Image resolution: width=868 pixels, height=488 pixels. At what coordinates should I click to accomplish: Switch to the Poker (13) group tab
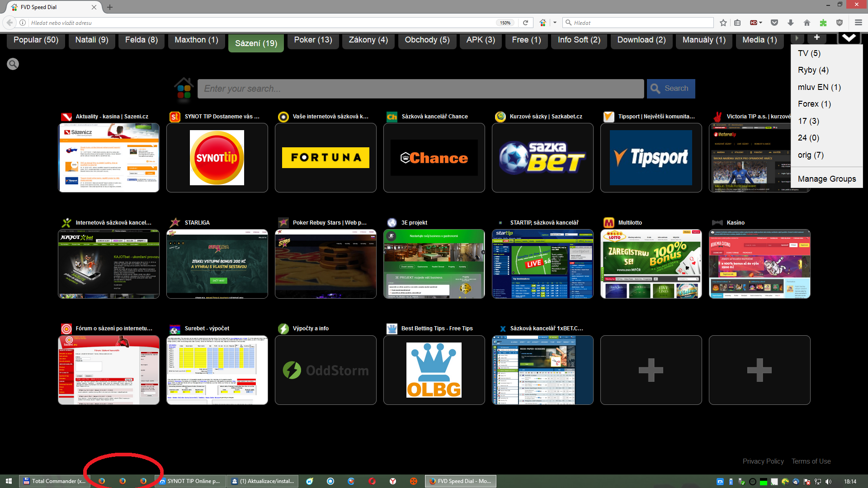[x=313, y=40]
